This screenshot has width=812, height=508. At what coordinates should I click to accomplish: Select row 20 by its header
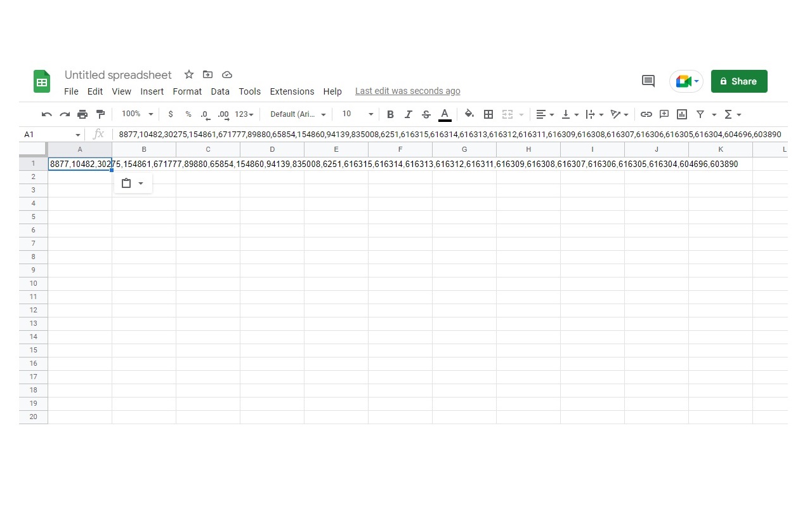point(34,417)
